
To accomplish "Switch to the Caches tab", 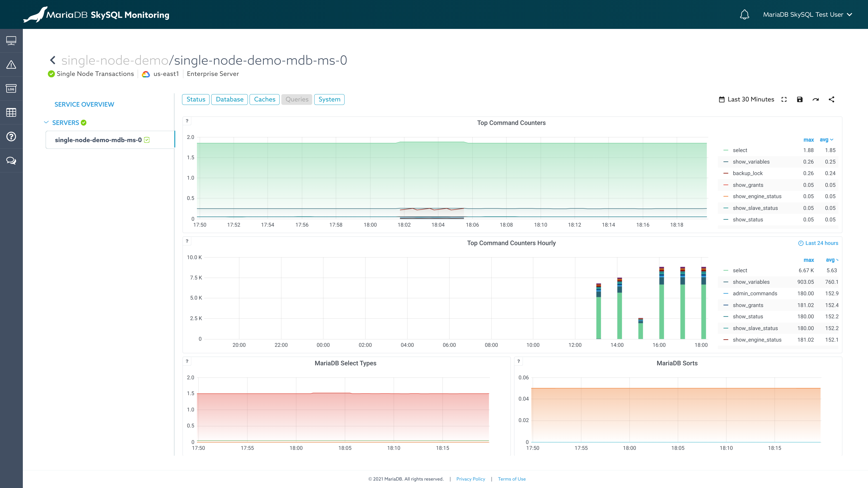I will tap(264, 99).
